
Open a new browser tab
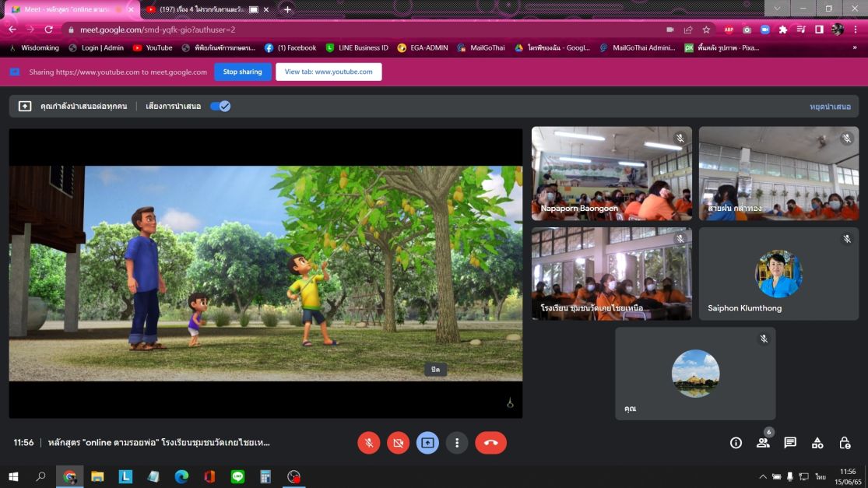coord(287,9)
